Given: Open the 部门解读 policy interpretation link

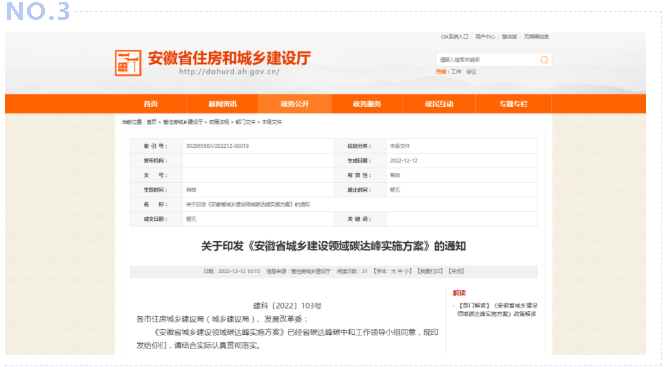Looking at the screenshot, I should click(497, 310).
